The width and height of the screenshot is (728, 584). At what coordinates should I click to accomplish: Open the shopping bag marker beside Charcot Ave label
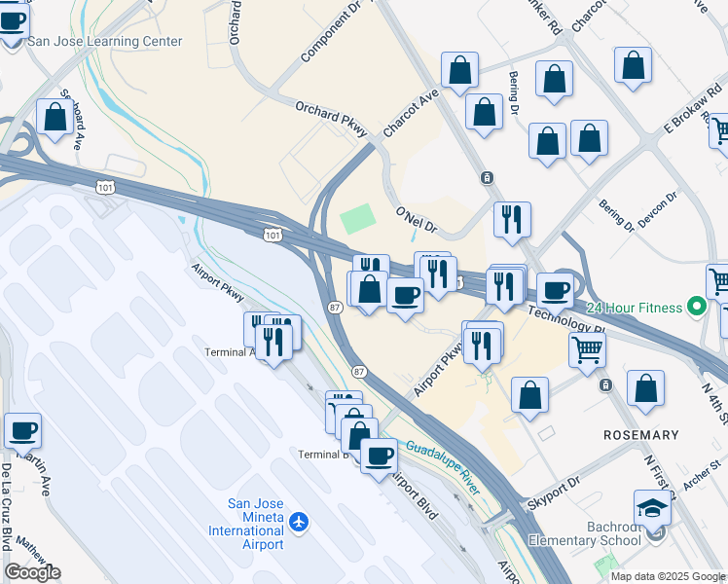pos(459,71)
